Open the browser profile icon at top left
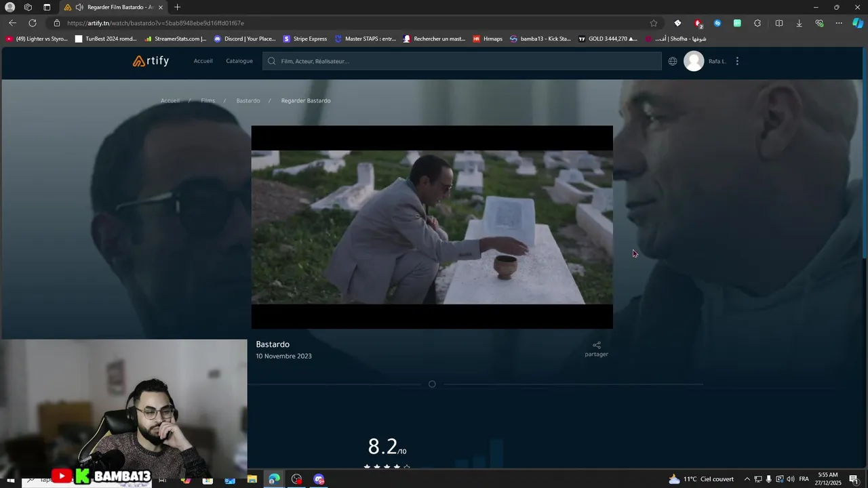 10,7
